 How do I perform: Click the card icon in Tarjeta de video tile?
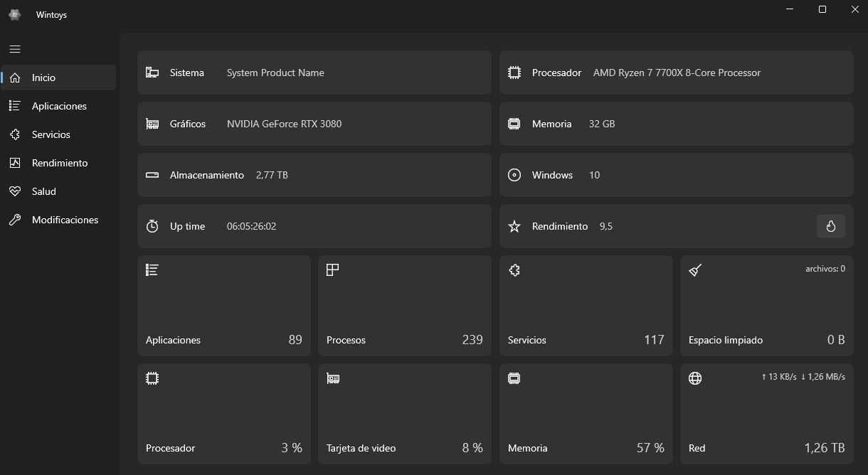tap(332, 378)
